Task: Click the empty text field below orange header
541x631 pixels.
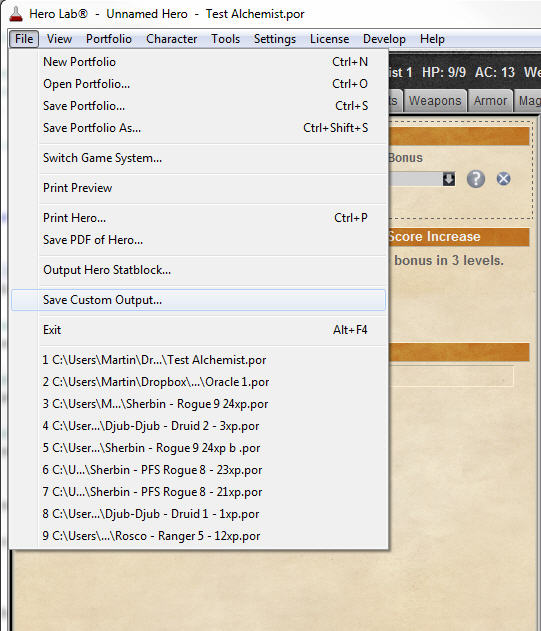Action: tap(451, 376)
